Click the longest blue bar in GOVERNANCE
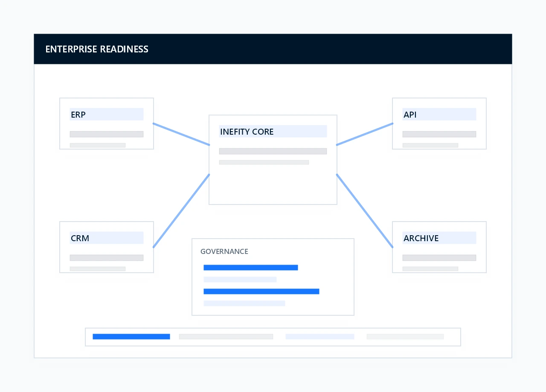 [x=261, y=291]
